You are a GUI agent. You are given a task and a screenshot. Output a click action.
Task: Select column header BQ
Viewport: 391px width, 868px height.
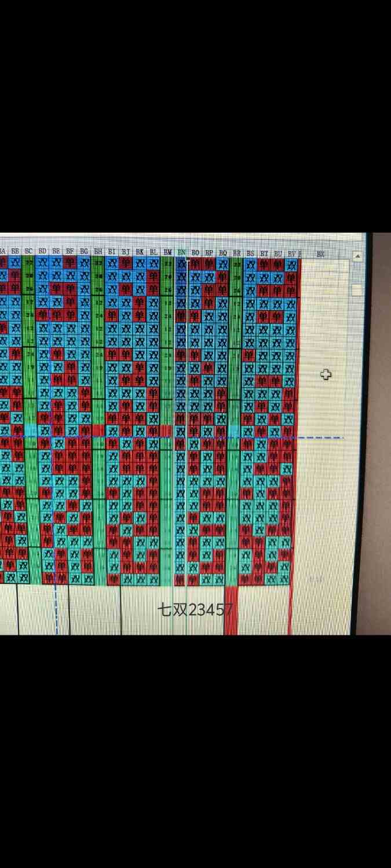(223, 253)
